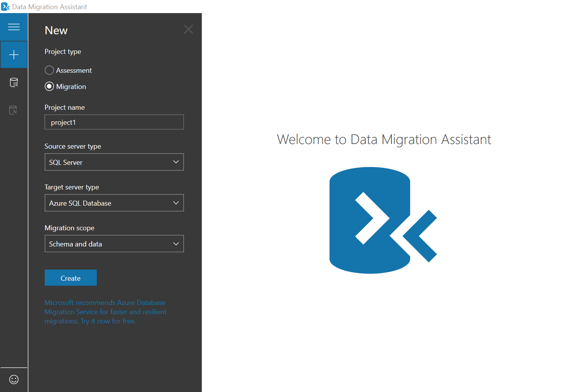576x392 pixels.
Task: Click the Create button
Action: pos(71,278)
